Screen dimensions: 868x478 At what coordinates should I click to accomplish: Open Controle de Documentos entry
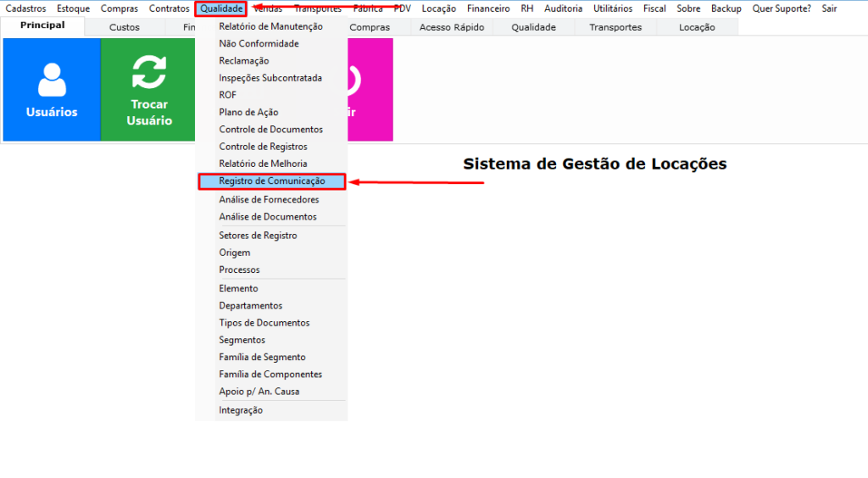coord(270,130)
